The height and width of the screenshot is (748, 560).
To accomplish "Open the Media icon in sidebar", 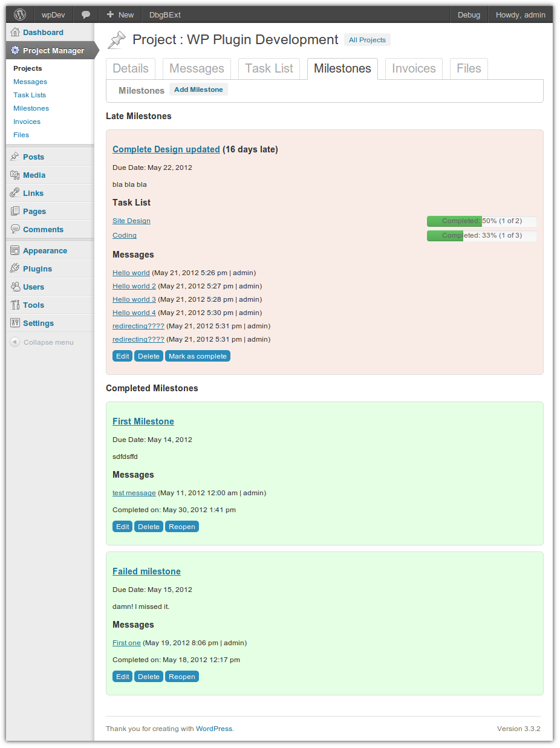I will tap(15, 175).
